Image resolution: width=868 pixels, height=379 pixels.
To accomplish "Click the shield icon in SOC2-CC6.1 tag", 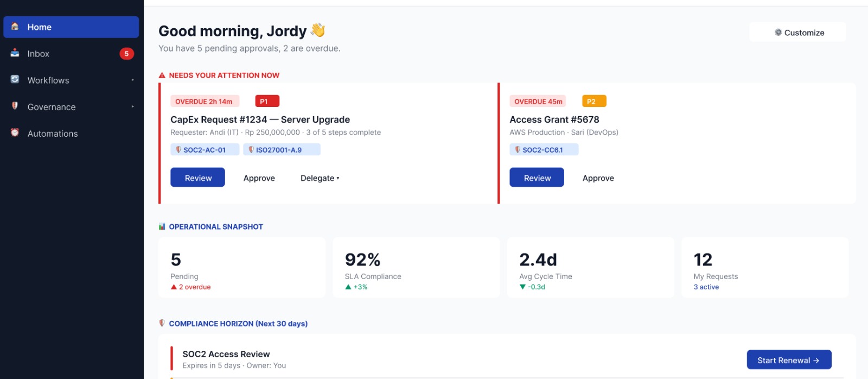I will (x=518, y=149).
